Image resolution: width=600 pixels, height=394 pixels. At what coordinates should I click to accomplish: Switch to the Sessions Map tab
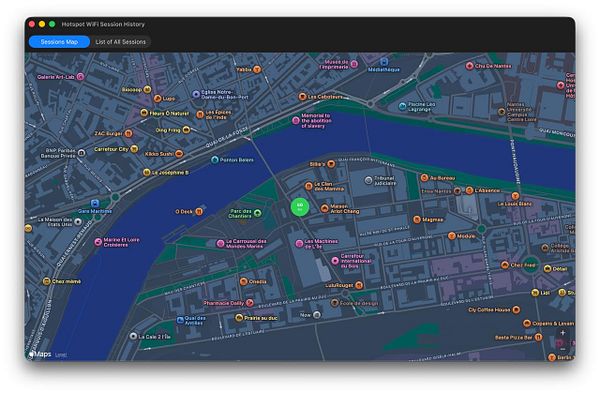coord(59,42)
